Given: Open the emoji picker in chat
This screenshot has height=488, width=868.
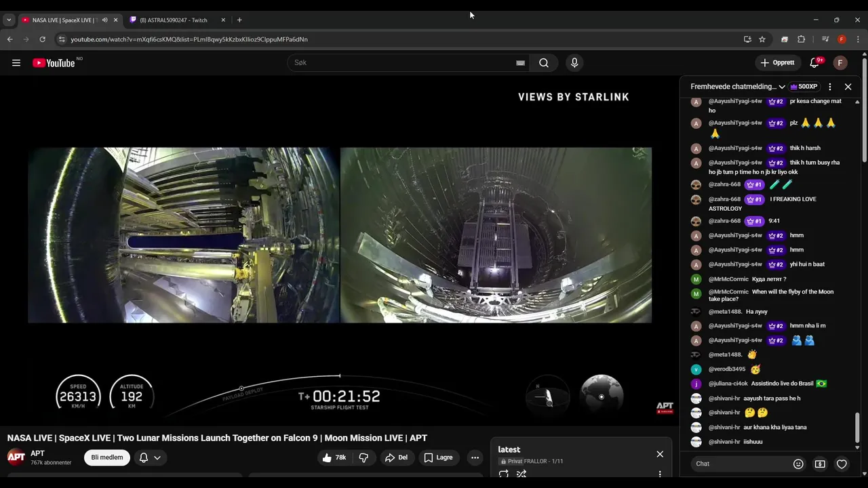Looking at the screenshot, I should tap(798, 464).
